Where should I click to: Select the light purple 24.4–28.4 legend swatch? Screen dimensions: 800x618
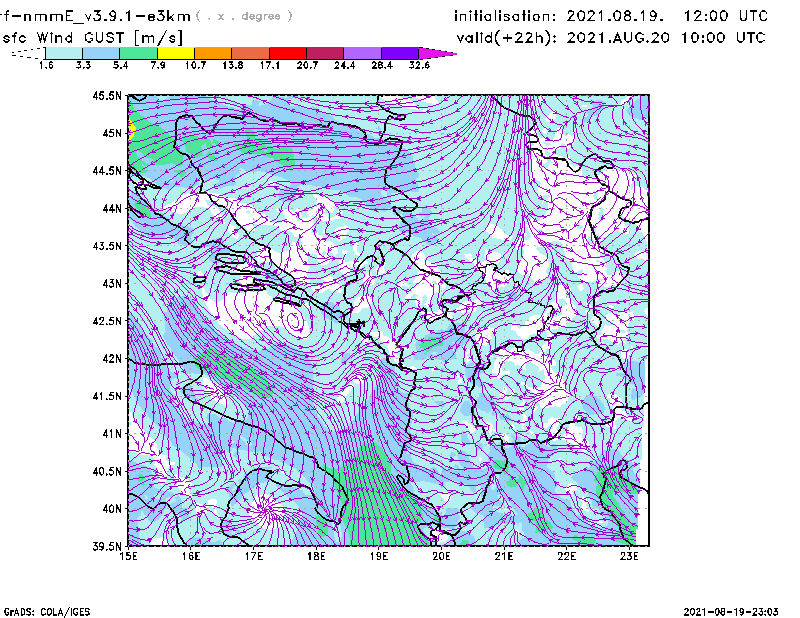click(x=362, y=53)
